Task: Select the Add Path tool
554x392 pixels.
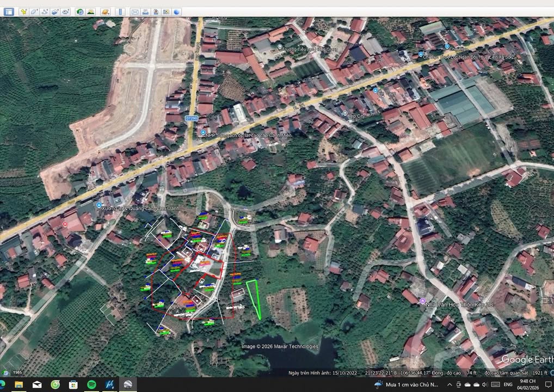Action: click(x=45, y=11)
